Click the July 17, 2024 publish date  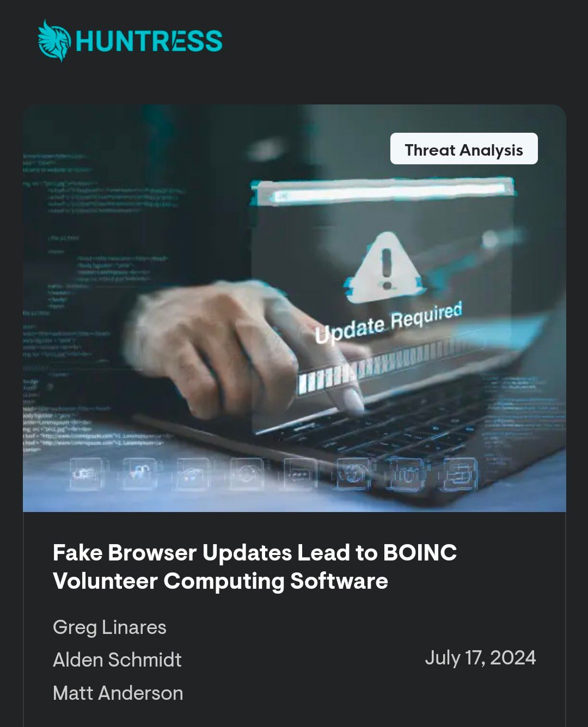[x=480, y=657]
